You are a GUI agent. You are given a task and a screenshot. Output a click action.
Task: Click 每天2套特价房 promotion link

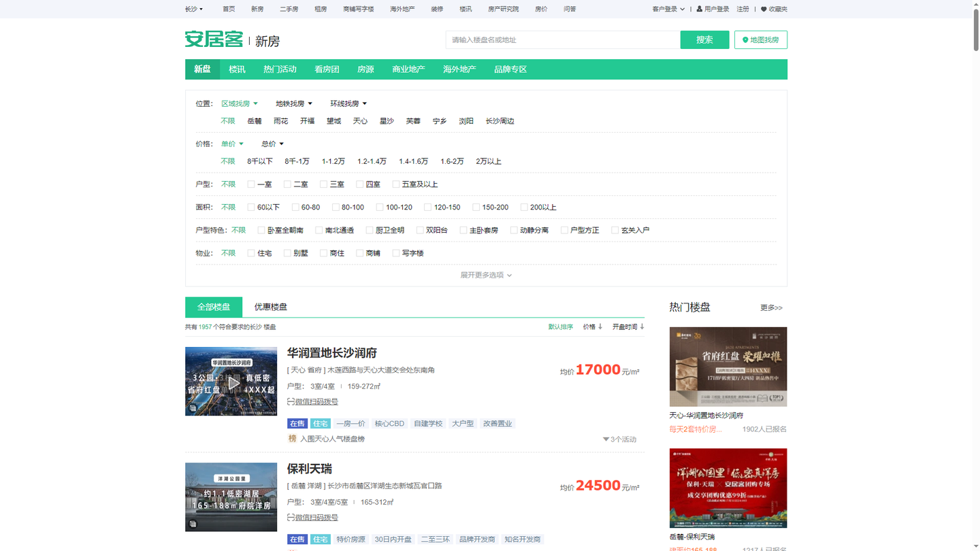tap(695, 429)
